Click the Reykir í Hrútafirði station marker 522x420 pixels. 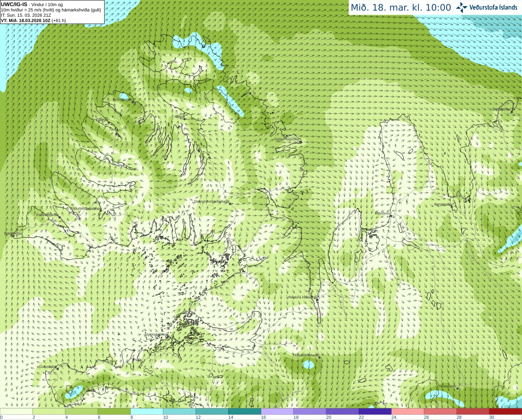pyautogui.click(x=317, y=300)
